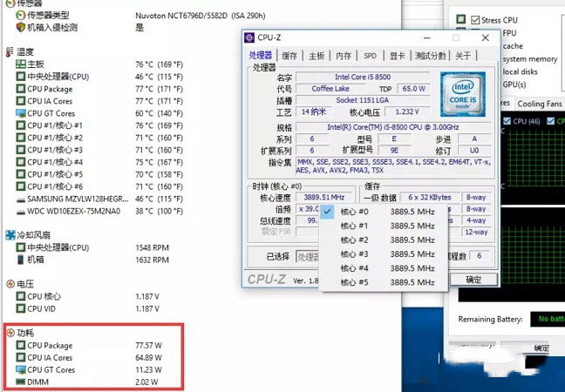
Task: Click the icon beside 中央处理器(CPU) temperature row
Action: click(21, 77)
